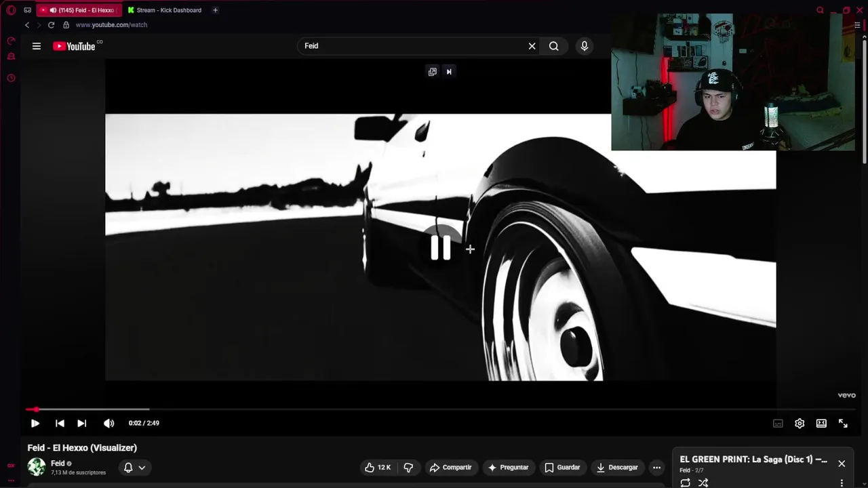Viewport: 868px width, 488px height.
Task: Click the Preguntar button
Action: point(508,467)
